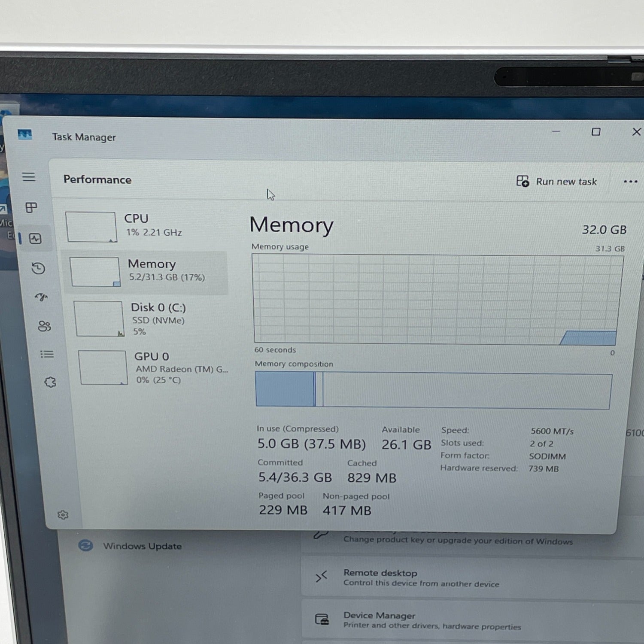Open the App history page icon
Viewport: 644px width, 644px height.
click(x=38, y=268)
